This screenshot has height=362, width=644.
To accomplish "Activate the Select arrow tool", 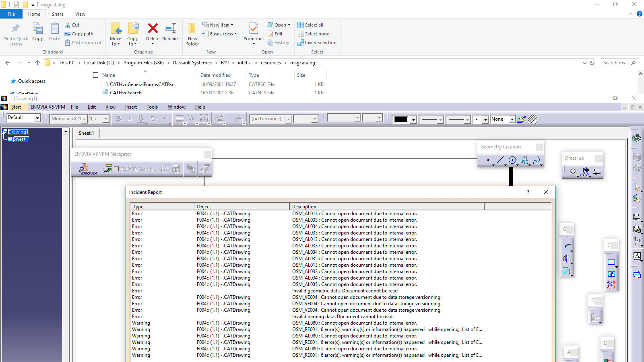I will tap(637, 187).
